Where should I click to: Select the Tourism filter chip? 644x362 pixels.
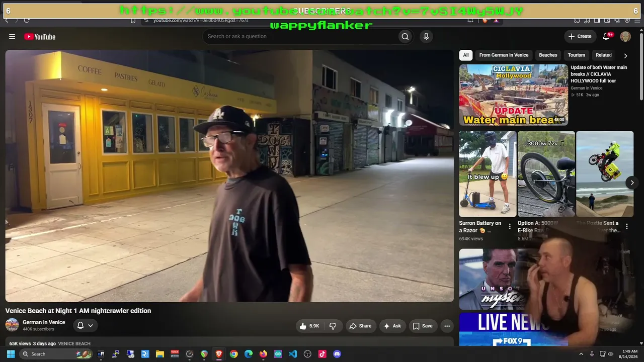pyautogui.click(x=577, y=55)
